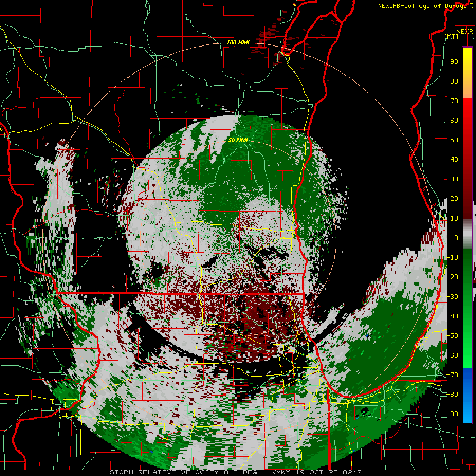This screenshot has width=476, height=476.
Task: Click the -50 knot scale label
Action: pos(452,335)
